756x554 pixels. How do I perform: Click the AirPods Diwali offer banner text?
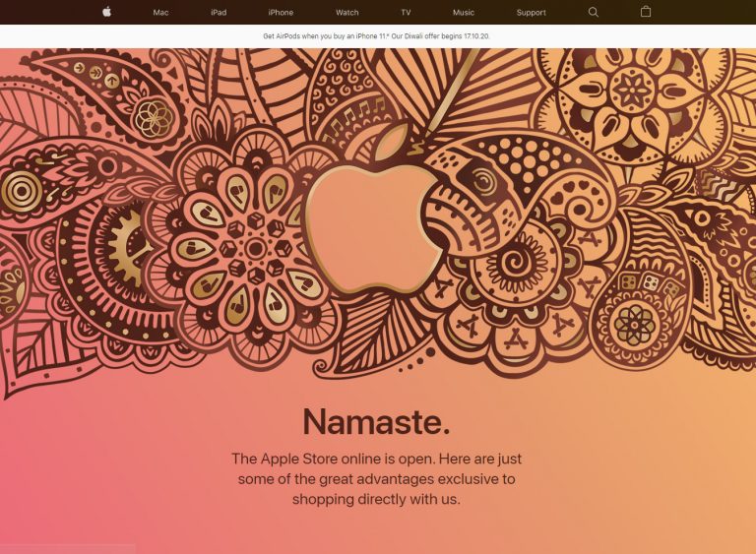coord(378,36)
